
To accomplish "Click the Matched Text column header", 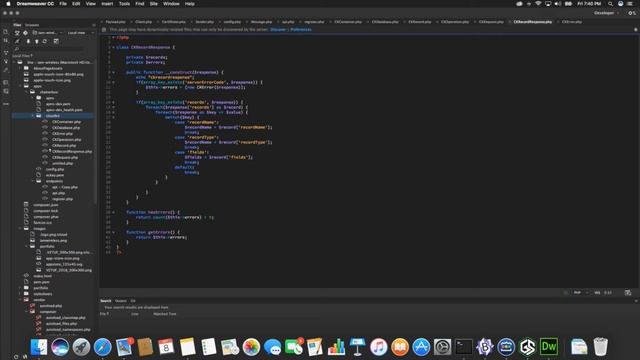I will pos(164,314).
